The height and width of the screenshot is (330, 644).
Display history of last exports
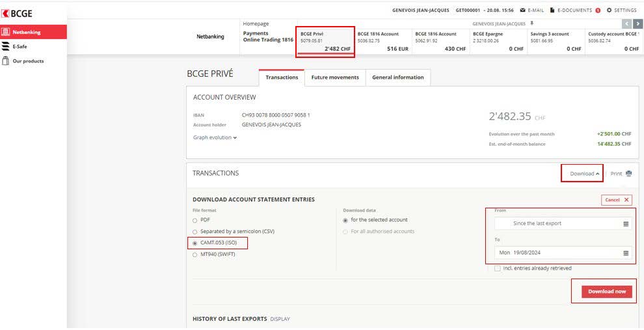click(280, 319)
